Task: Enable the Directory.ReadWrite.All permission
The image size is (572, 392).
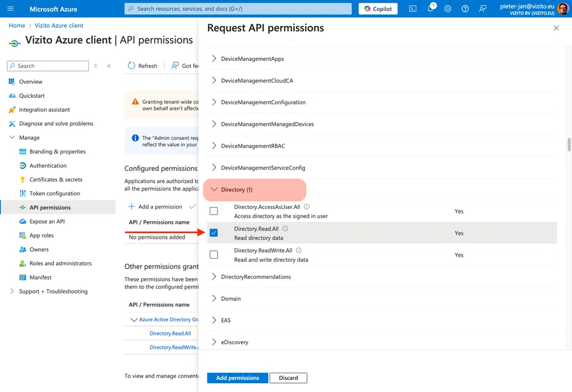Action: 214,255
